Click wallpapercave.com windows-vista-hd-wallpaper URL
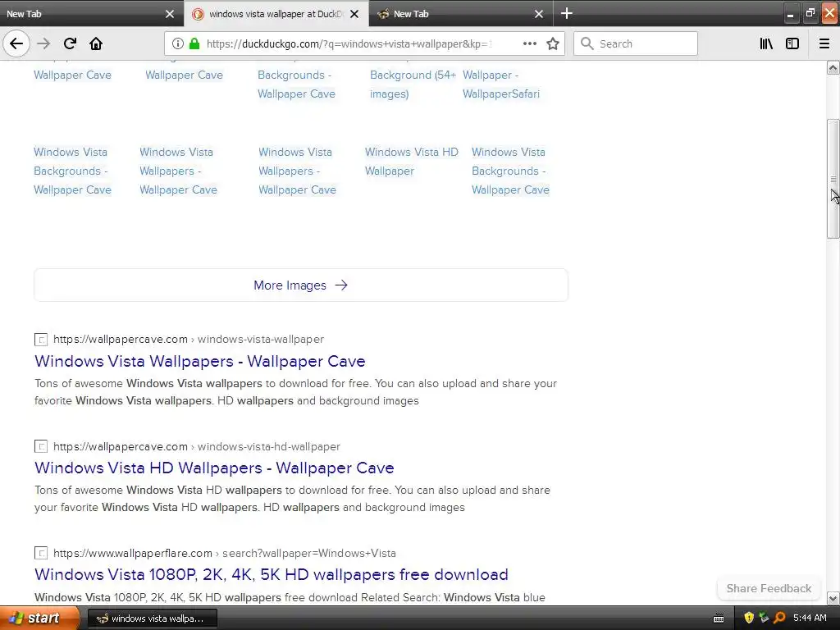This screenshot has height=630, width=840. click(x=197, y=446)
